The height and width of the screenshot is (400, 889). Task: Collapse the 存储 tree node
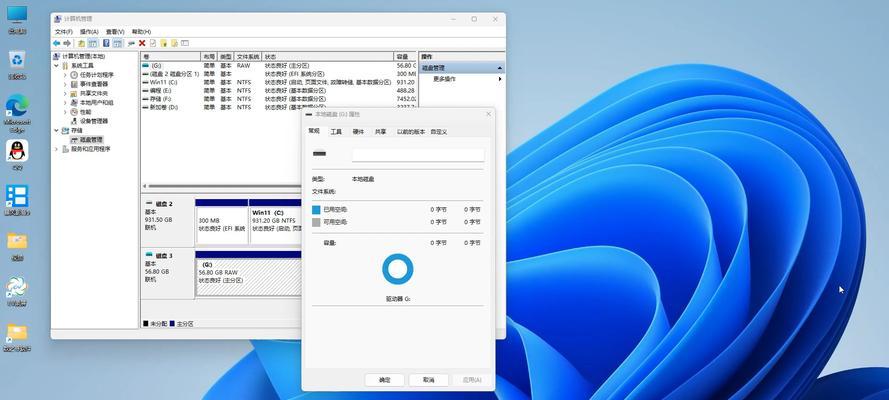pyautogui.click(x=57, y=130)
